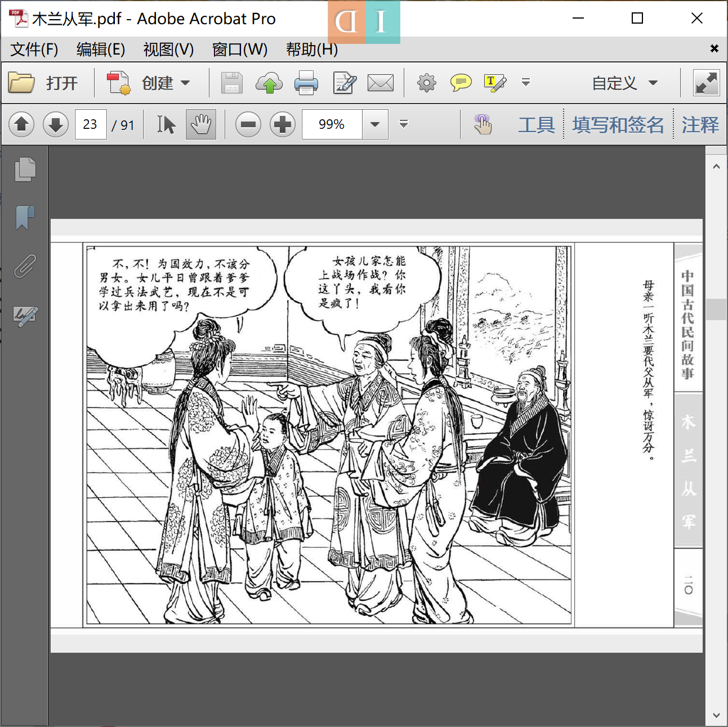Open the zoom level dropdown arrow
The image size is (728, 727).
pyautogui.click(x=375, y=124)
